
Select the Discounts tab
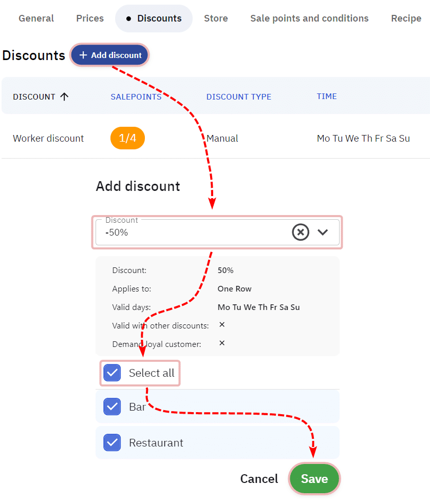click(154, 18)
